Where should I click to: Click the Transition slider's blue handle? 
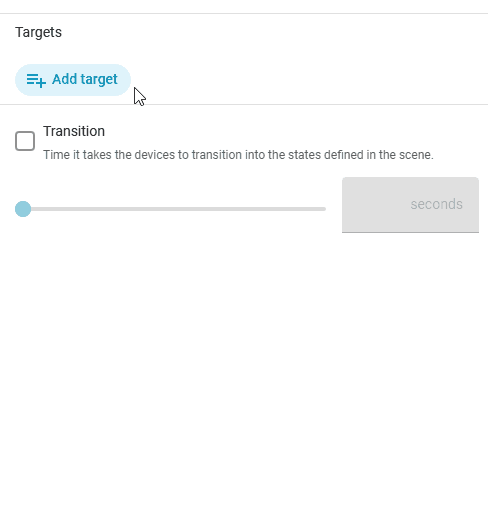pos(23,209)
